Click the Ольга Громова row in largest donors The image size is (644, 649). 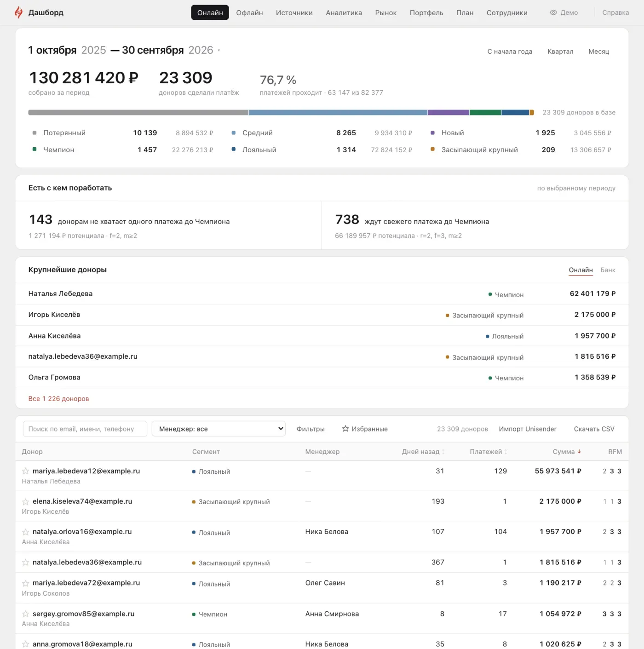point(322,378)
